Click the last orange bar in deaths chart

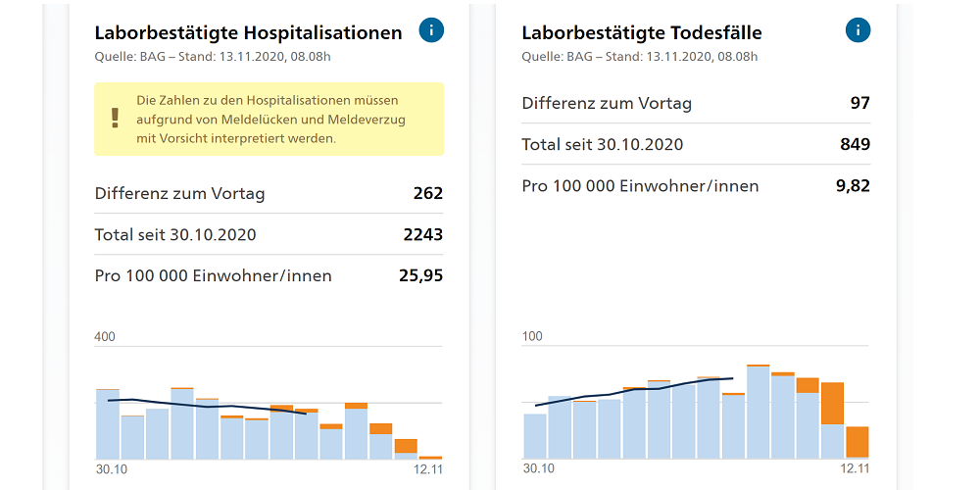tap(857, 441)
